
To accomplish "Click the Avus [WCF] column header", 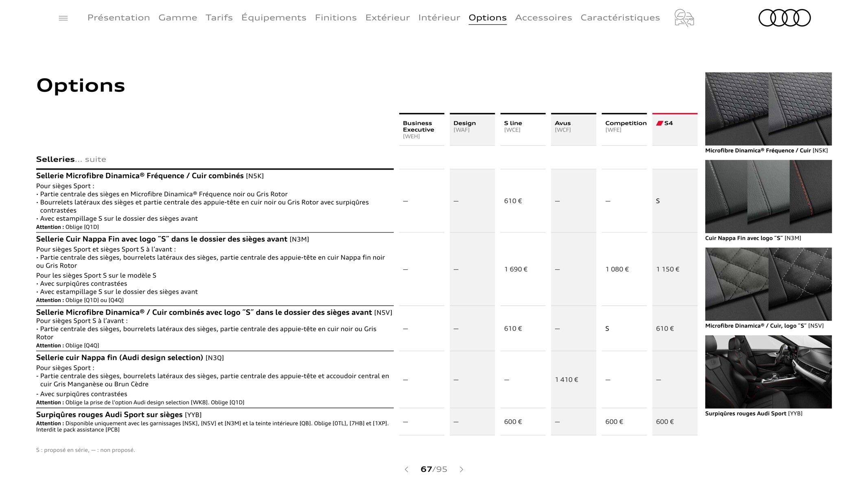I will 573,129.
